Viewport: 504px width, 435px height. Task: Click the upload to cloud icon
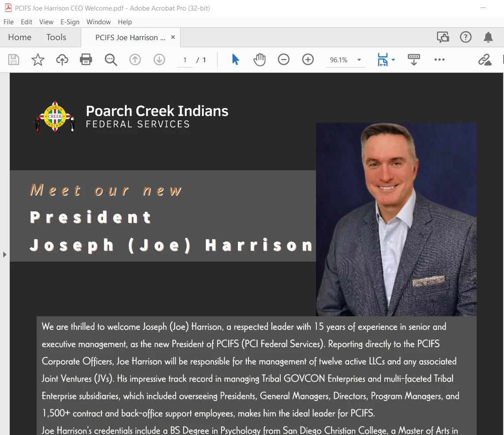62,60
